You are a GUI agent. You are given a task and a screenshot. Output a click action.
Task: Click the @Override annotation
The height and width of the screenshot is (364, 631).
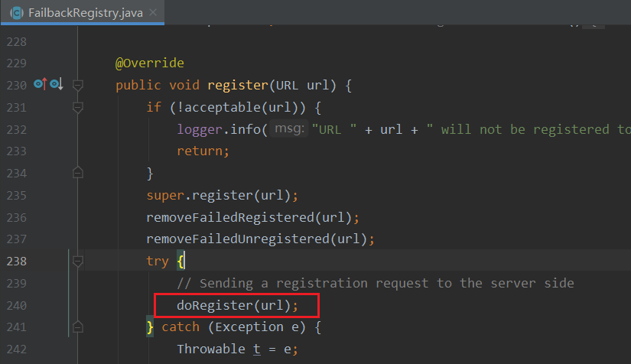tap(150, 63)
